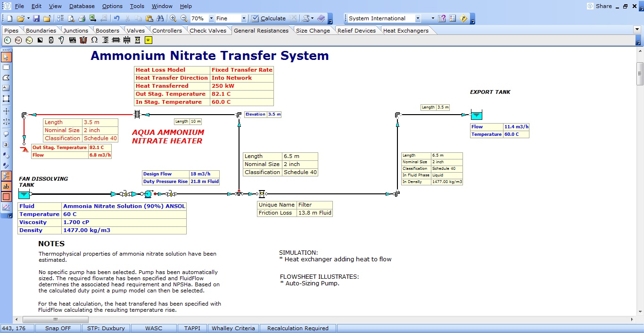This screenshot has height=333, width=644.
Task: Select the Omega resistance component icon
Action: pos(94,40)
